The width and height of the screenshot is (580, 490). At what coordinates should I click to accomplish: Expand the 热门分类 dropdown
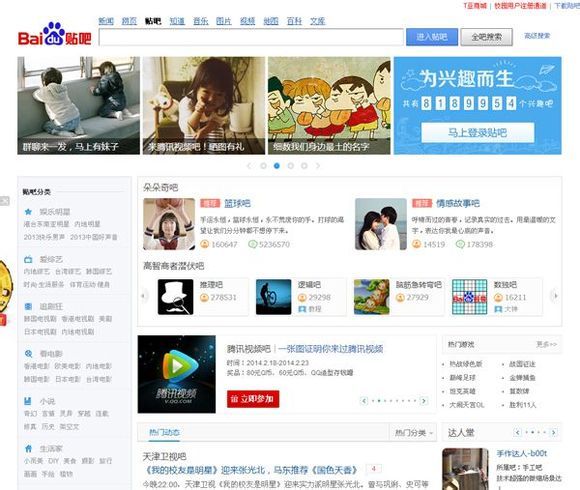pos(414,433)
